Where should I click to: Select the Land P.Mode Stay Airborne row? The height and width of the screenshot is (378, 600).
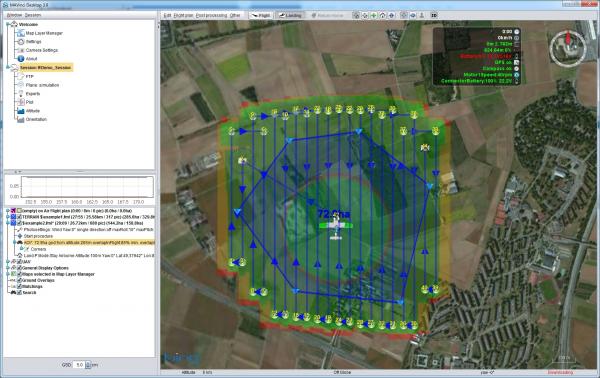click(89, 255)
